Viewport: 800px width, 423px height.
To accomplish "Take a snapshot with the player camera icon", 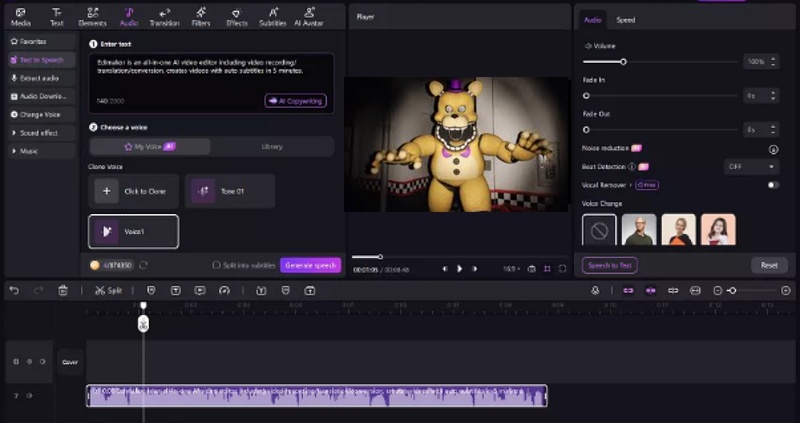I will 531,269.
